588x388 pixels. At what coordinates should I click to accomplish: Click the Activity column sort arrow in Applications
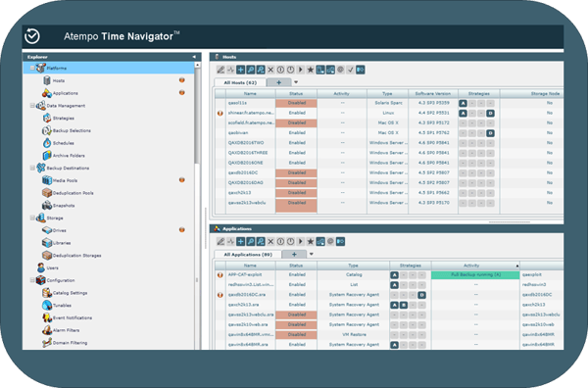click(517, 266)
